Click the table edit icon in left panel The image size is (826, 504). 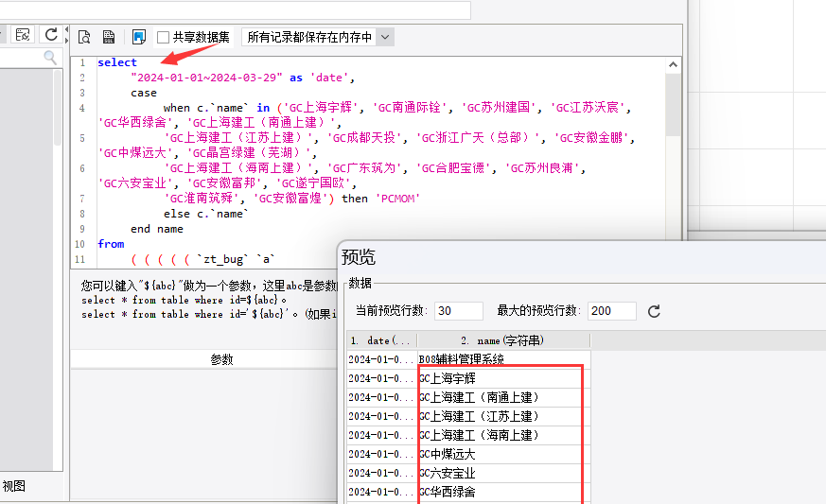[x=23, y=35]
